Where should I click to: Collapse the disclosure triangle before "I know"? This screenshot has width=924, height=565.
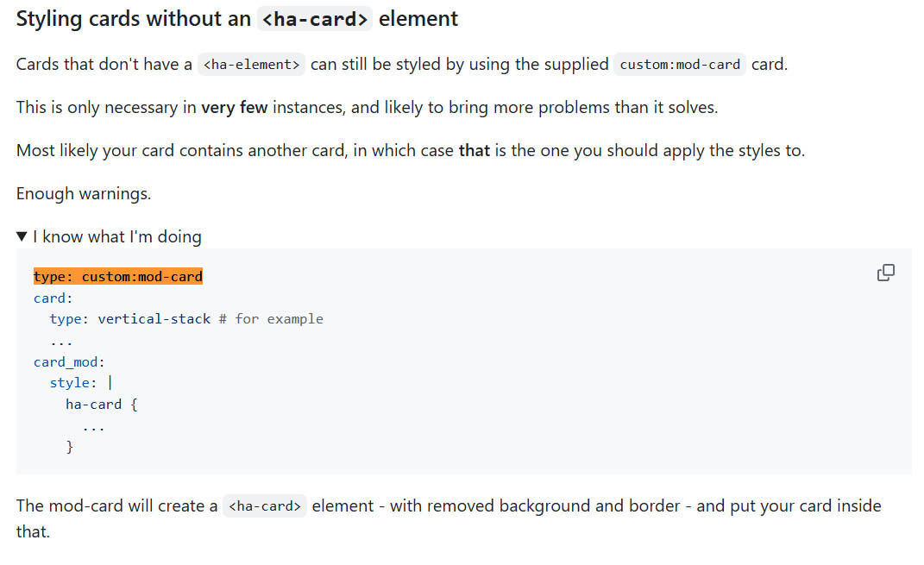pos(22,236)
